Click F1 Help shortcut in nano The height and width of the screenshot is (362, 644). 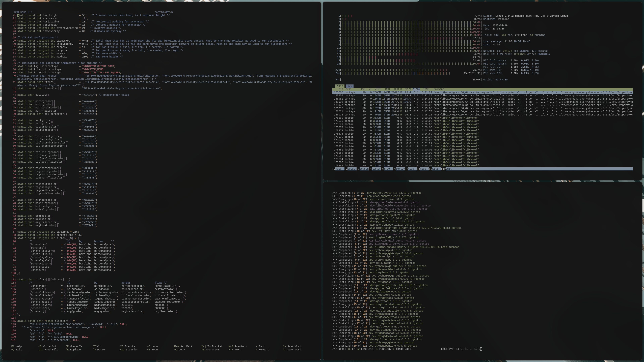pyautogui.click(x=16, y=347)
